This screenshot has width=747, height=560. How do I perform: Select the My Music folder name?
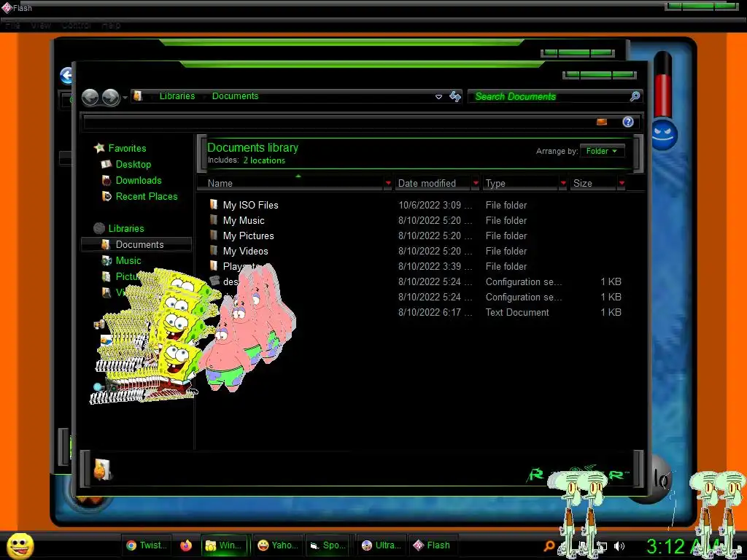point(244,220)
